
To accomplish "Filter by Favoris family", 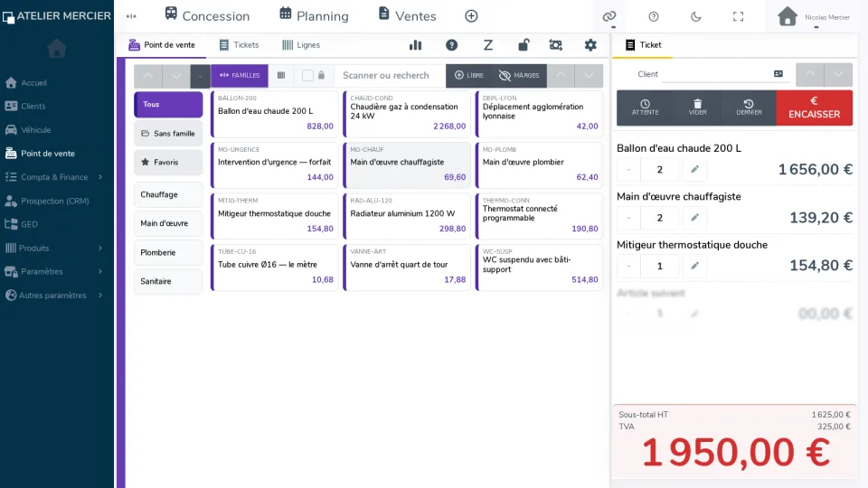I will click(x=168, y=163).
